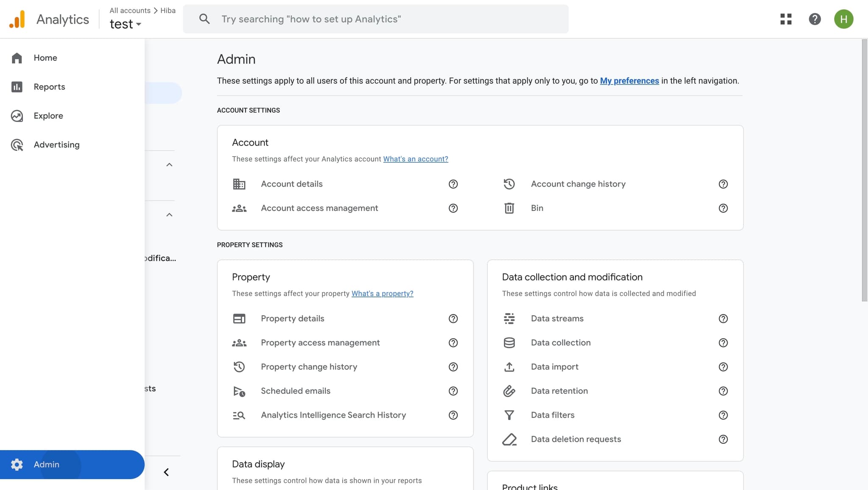Open the Data import tool
Image resolution: width=868 pixels, height=490 pixels.
(x=554, y=367)
